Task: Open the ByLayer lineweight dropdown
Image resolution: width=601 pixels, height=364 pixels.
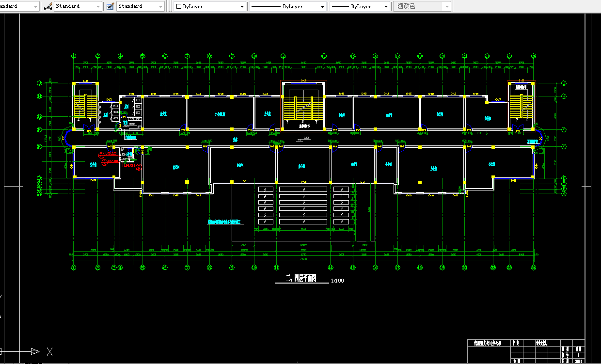Action: (x=360, y=6)
